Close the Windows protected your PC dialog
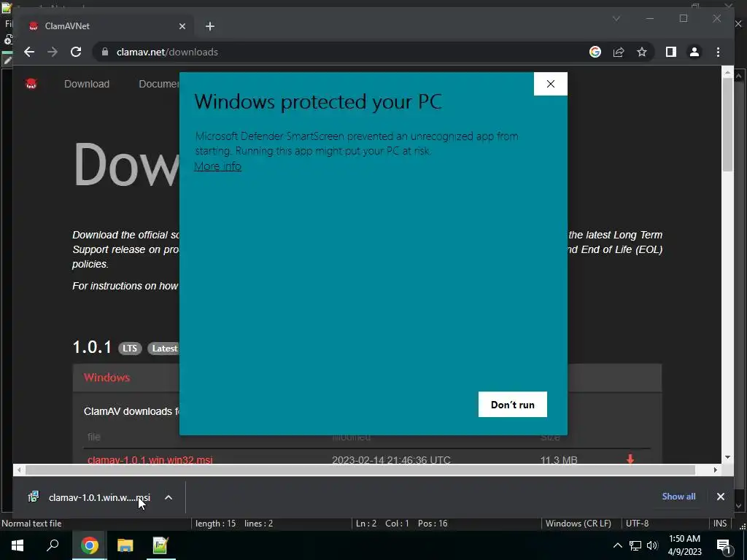Image resolution: width=747 pixels, height=560 pixels. coord(550,84)
